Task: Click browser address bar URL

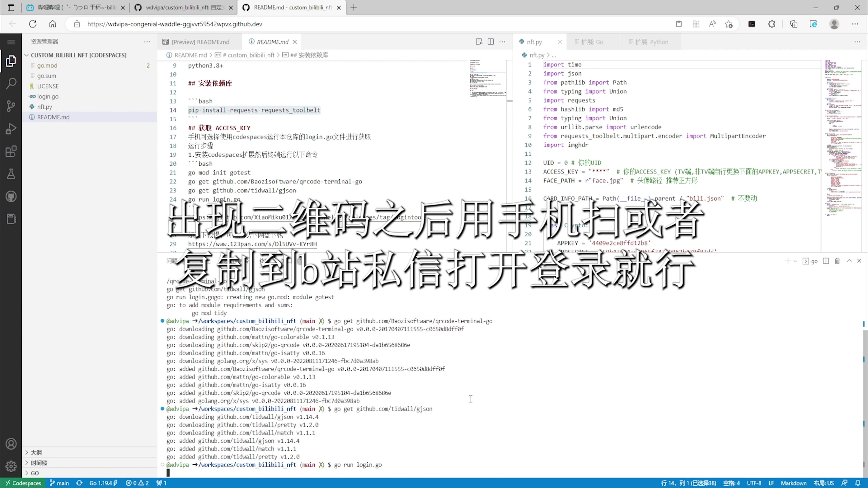Action: (x=175, y=24)
